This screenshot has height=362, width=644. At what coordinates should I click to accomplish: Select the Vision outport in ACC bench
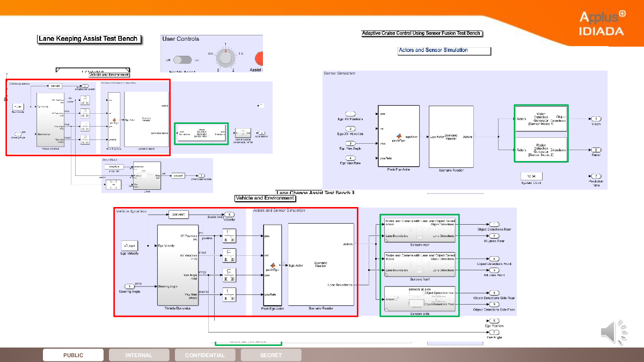(596, 119)
